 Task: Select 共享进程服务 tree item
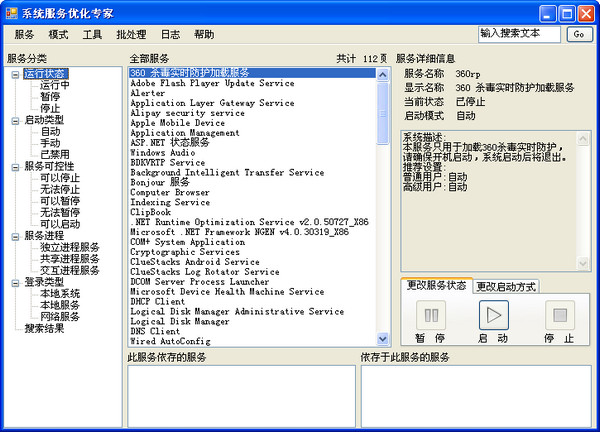pos(69,259)
